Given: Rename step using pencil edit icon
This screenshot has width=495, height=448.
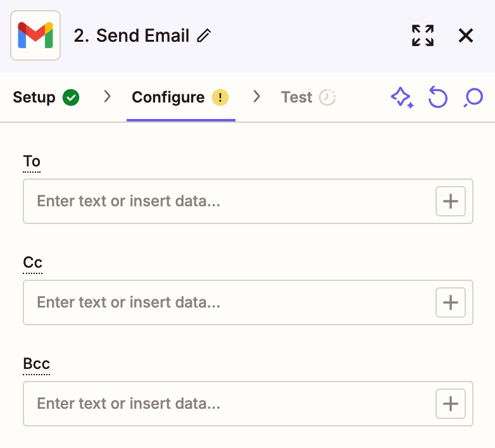Looking at the screenshot, I should click(204, 36).
